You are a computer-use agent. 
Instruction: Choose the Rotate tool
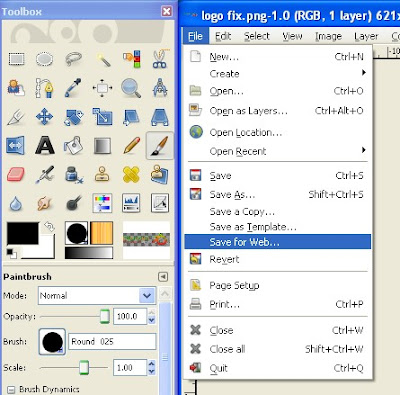click(x=73, y=117)
